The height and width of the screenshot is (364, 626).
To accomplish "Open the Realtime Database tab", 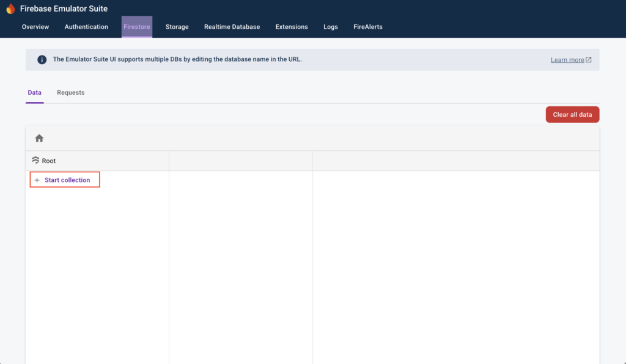I will click(232, 27).
